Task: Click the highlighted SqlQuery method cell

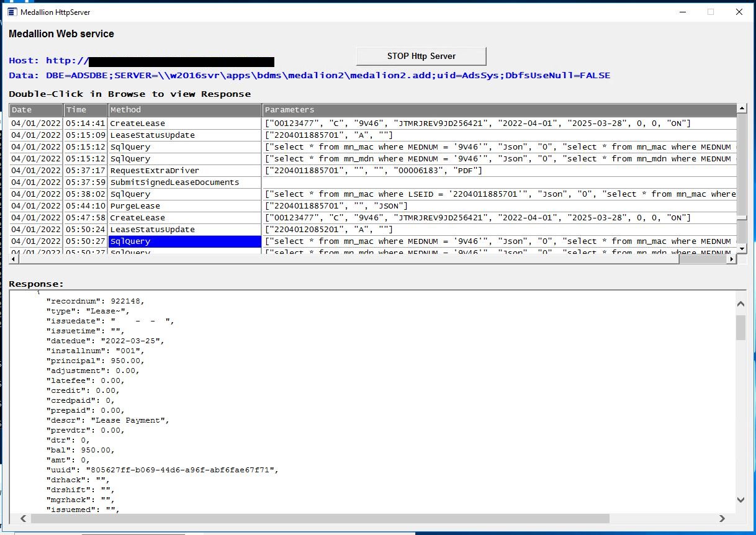Action: click(185, 241)
